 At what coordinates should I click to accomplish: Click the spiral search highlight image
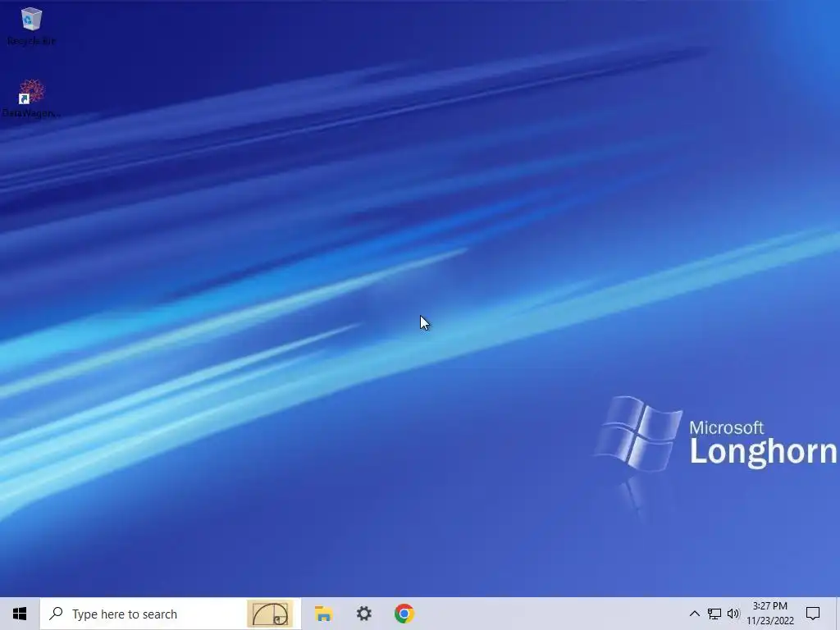[x=270, y=614]
